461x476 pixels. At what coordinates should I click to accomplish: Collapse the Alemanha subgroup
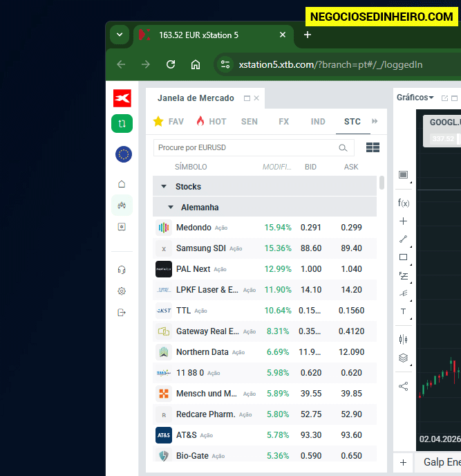(171, 208)
